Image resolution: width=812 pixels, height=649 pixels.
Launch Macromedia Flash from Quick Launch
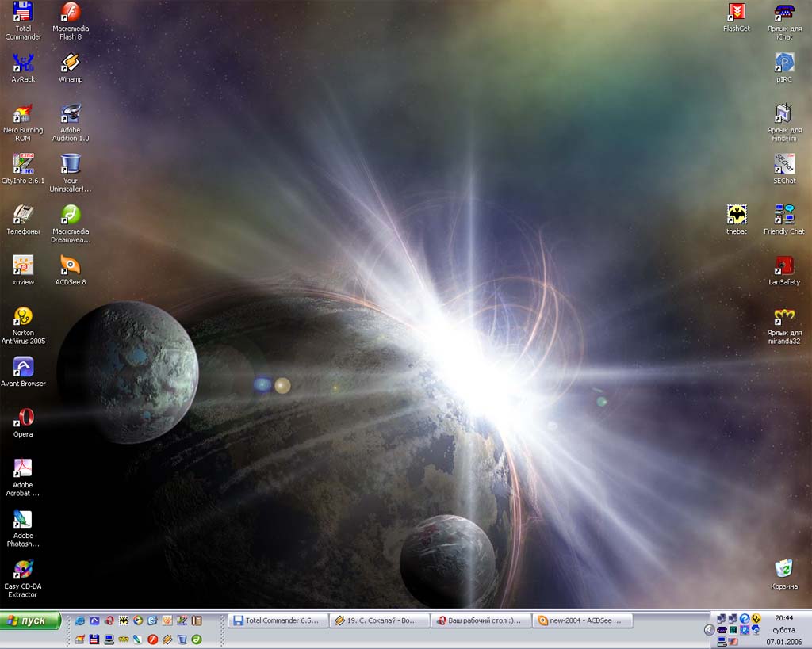152,639
